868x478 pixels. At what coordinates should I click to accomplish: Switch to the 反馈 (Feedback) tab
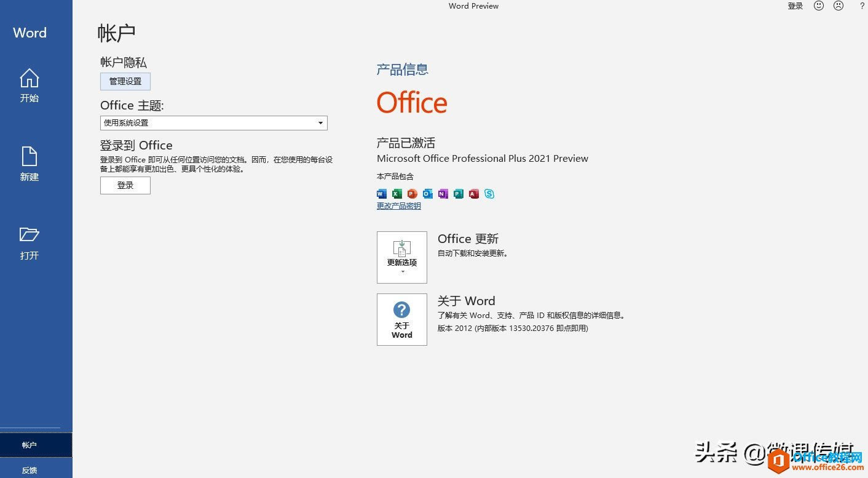point(29,469)
